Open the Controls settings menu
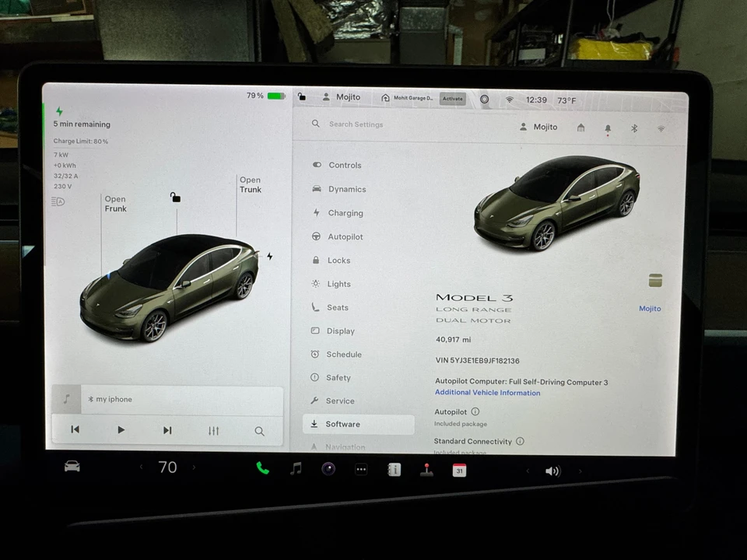This screenshot has height=560, width=747. pos(337,165)
